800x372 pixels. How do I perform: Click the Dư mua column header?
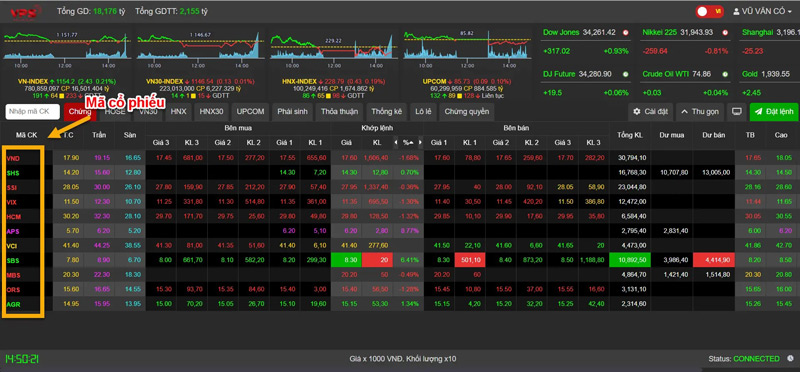[672, 135]
